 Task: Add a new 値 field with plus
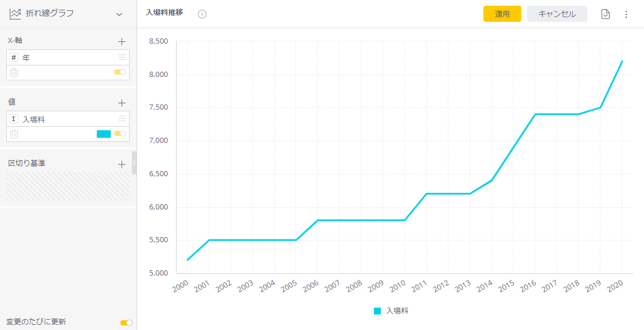(122, 103)
